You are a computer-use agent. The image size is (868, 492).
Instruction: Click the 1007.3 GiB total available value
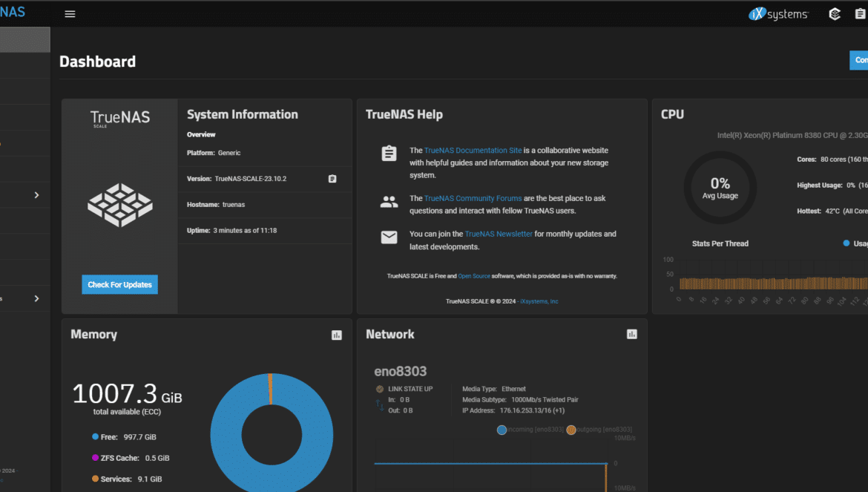click(x=128, y=394)
